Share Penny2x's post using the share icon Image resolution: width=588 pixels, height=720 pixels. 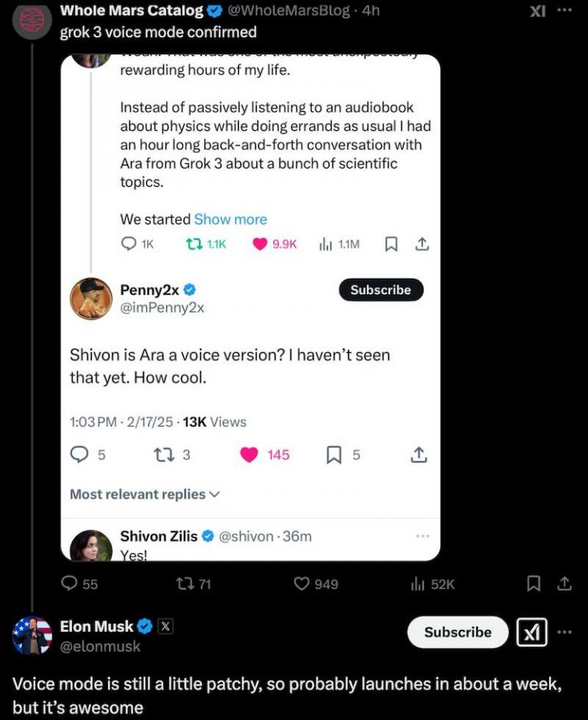[x=418, y=454]
